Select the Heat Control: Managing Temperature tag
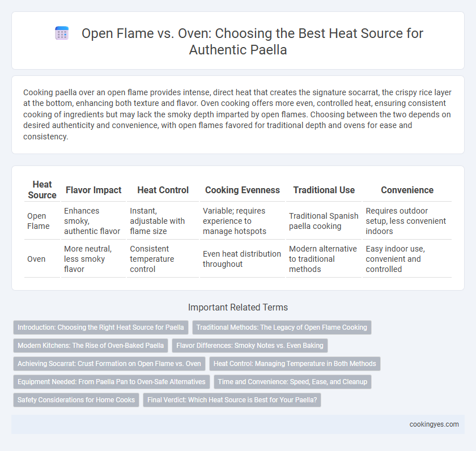476x451 pixels. 295,364
